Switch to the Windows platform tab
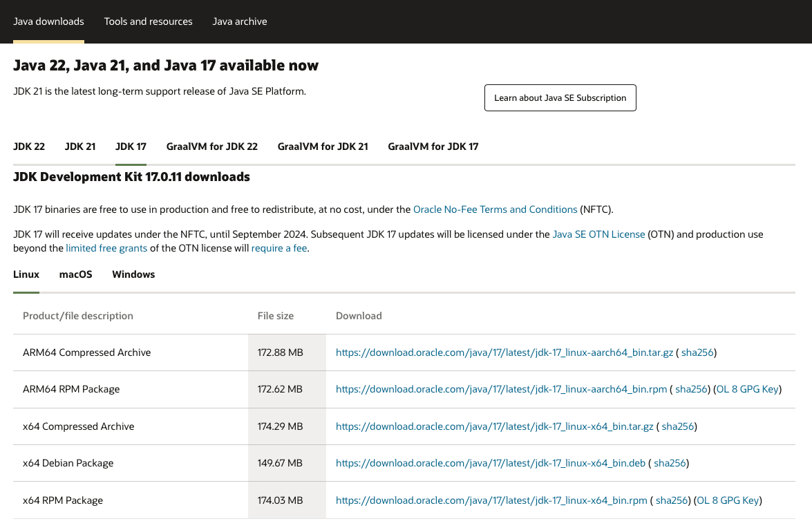 click(133, 274)
